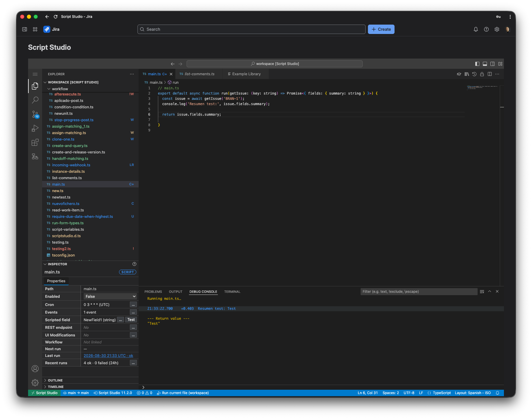Click the debug console filter field
Viewport: 532px width, 419px height.
(419, 292)
